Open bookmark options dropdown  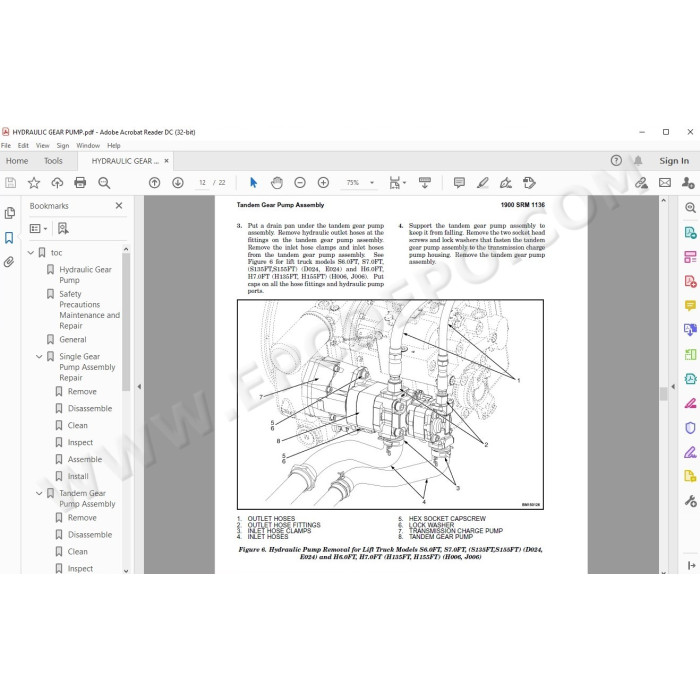38,229
